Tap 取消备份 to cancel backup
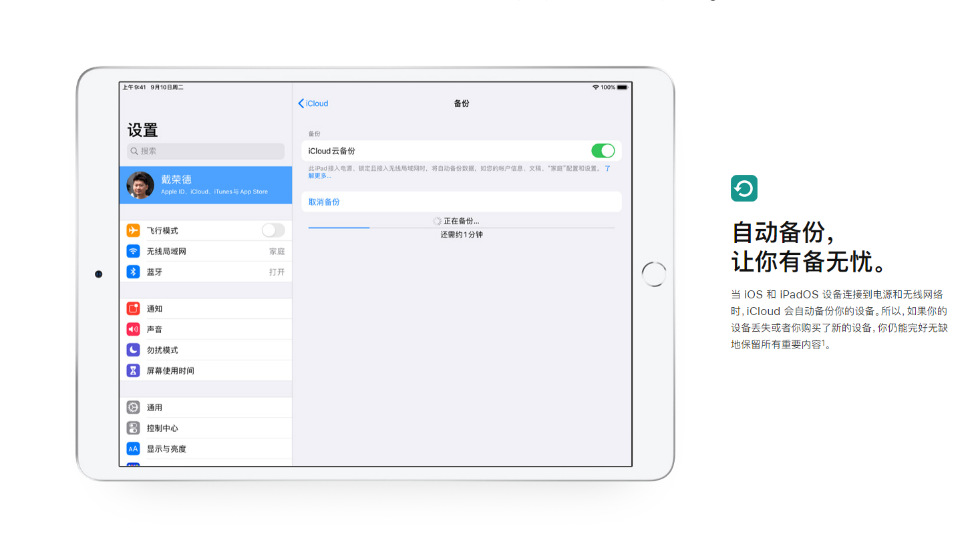Screen dimensions: 980x552 pyautogui.click(x=324, y=202)
